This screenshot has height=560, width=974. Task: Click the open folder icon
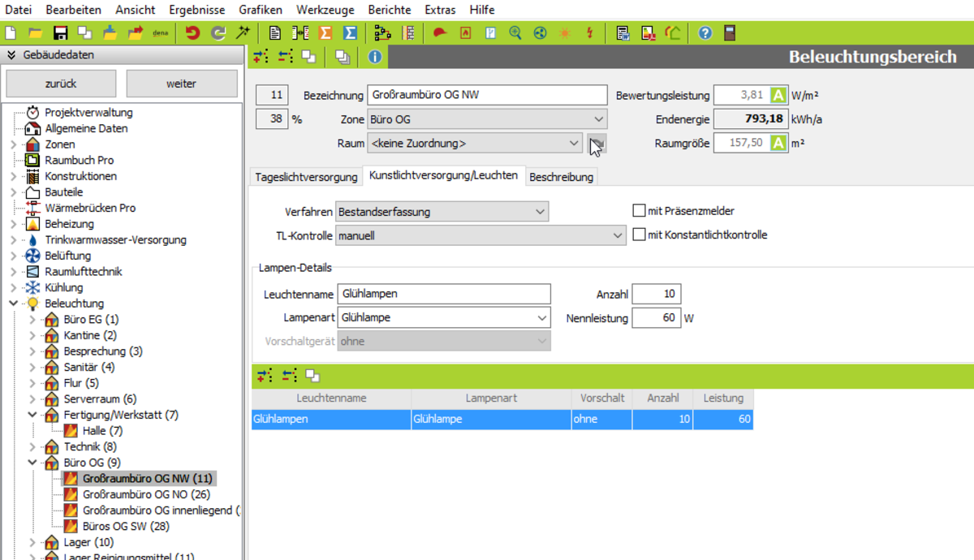[35, 33]
